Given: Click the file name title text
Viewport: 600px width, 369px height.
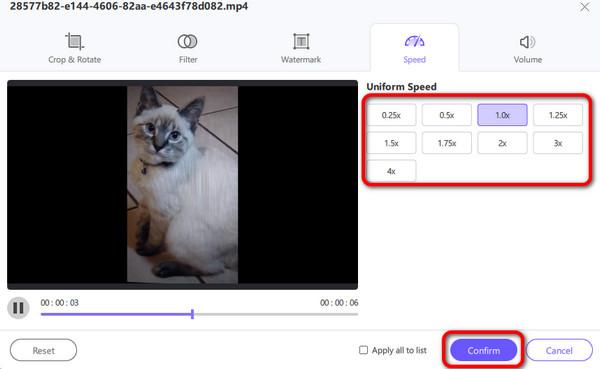Looking at the screenshot, I should pos(129,7).
